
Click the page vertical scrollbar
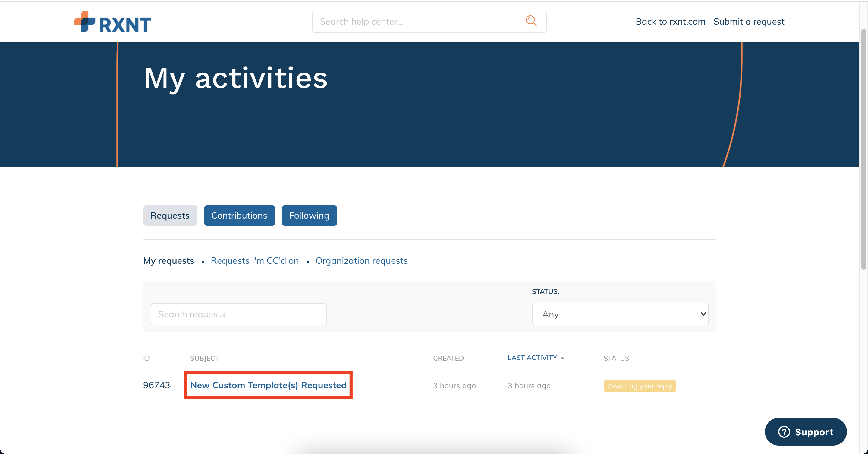coord(863,149)
